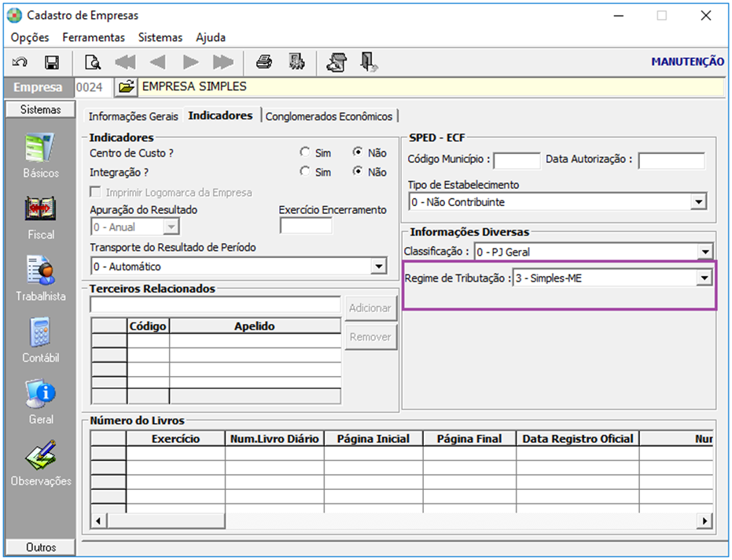
Task: Open the Sistemas menu
Action: point(160,38)
